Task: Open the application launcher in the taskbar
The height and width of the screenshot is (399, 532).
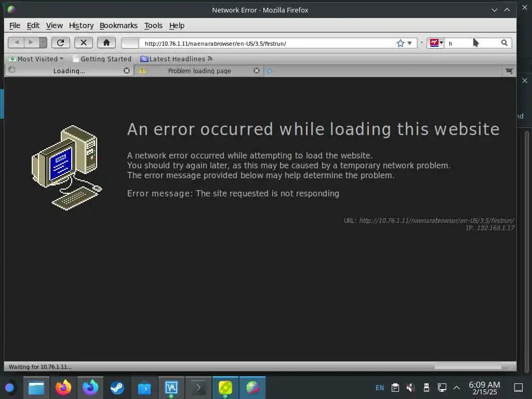Action: pos(9,388)
